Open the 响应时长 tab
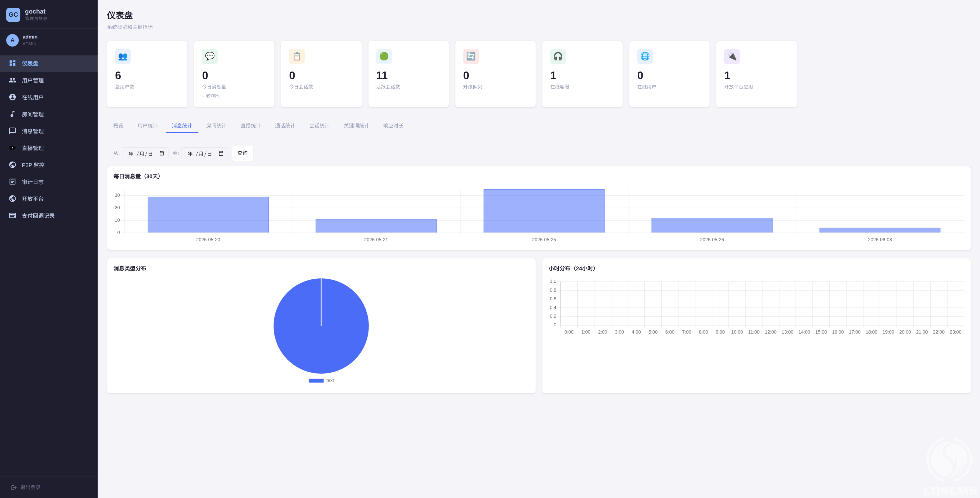980x498 pixels. pyautogui.click(x=393, y=125)
